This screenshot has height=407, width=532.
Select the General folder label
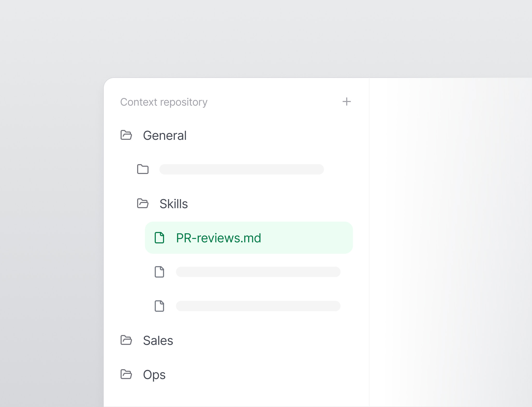click(x=165, y=136)
